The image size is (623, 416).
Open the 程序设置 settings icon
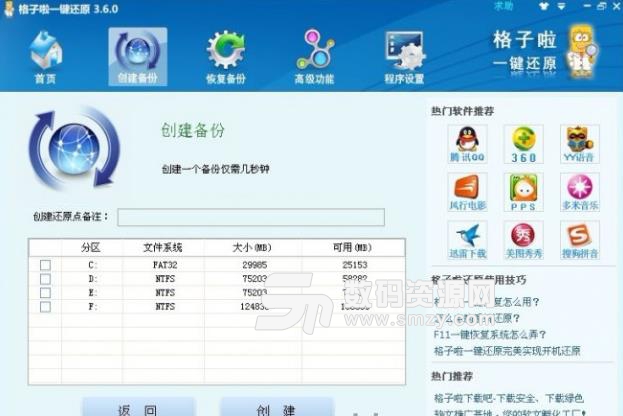pyautogui.click(x=404, y=58)
